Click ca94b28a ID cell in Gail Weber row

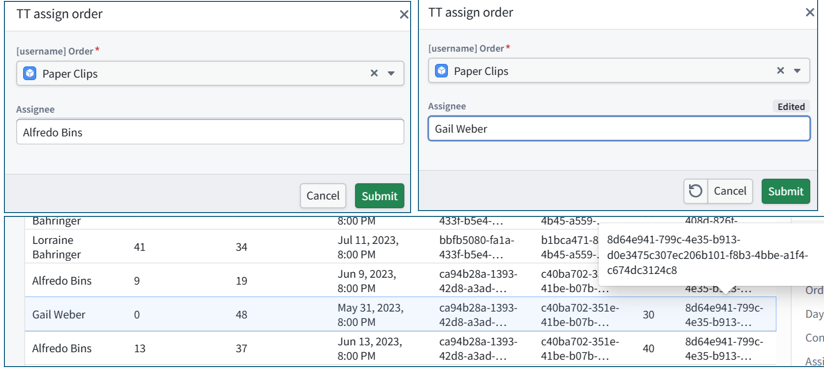pyautogui.click(x=478, y=315)
